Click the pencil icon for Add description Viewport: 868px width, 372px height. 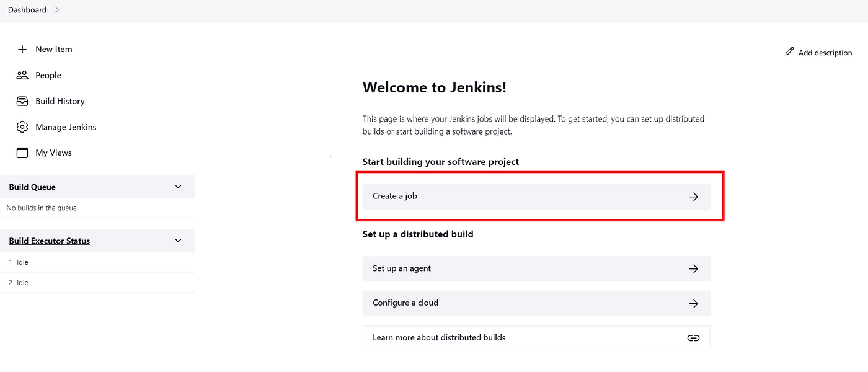[789, 52]
